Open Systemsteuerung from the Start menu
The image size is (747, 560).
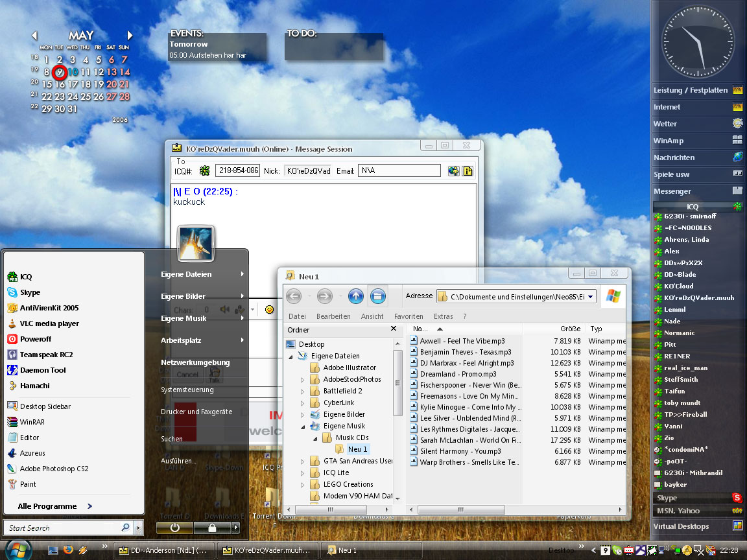[187, 390]
